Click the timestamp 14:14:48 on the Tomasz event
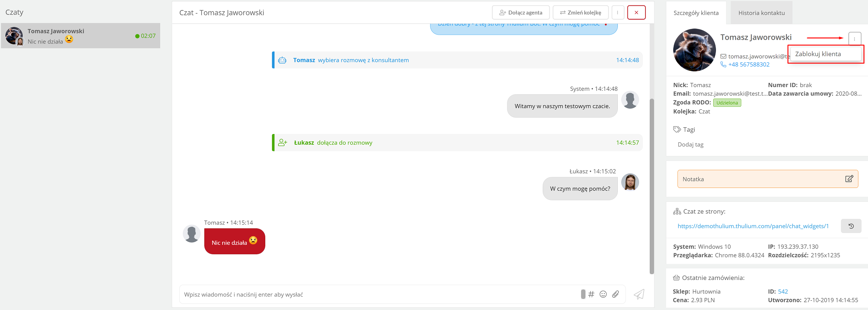868x310 pixels. coord(627,60)
